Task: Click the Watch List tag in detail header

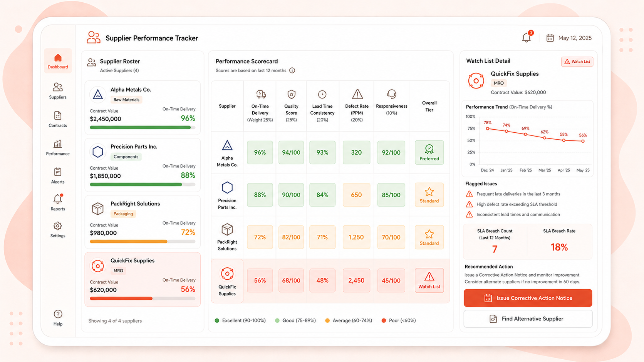Action: pyautogui.click(x=577, y=62)
